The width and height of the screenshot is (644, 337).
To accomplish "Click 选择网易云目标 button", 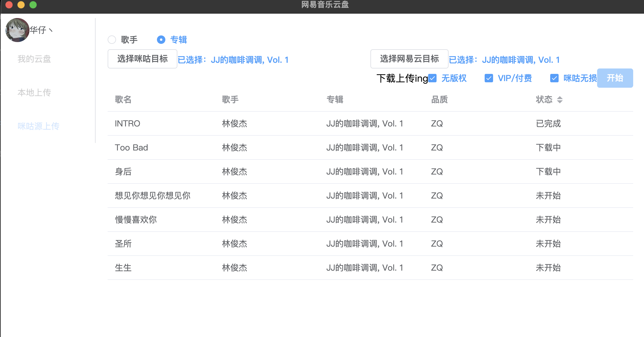I will (409, 59).
